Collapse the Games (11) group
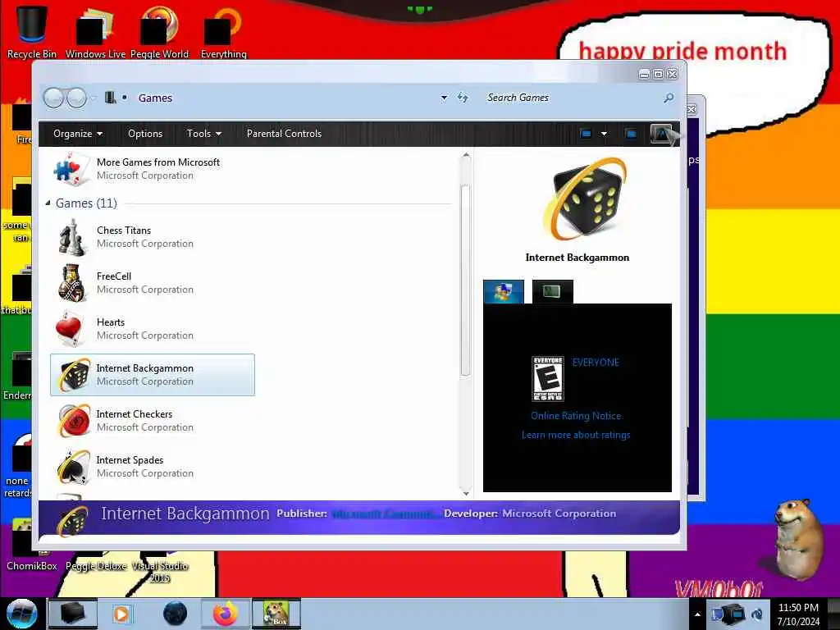The width and height of the screenshot is (840, 630). click(48, 203)
